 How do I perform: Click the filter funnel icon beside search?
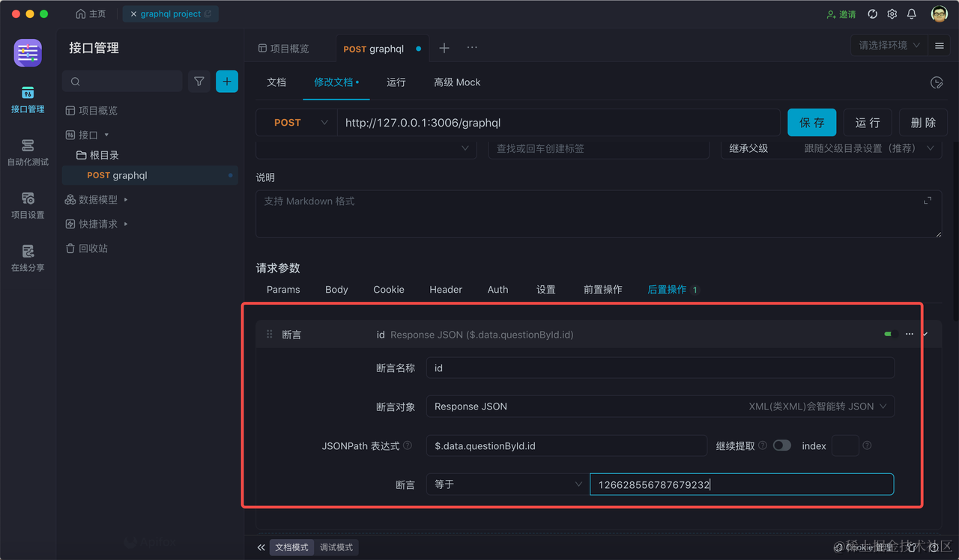[x=199, y=81]
